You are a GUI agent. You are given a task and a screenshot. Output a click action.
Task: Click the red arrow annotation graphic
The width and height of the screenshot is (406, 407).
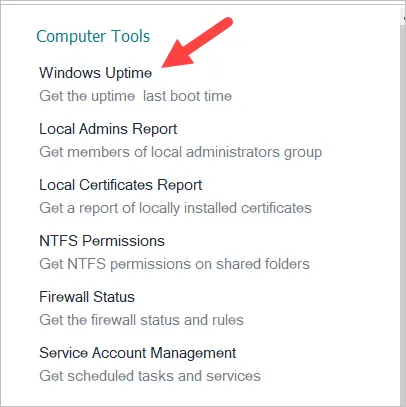(197, 43)
